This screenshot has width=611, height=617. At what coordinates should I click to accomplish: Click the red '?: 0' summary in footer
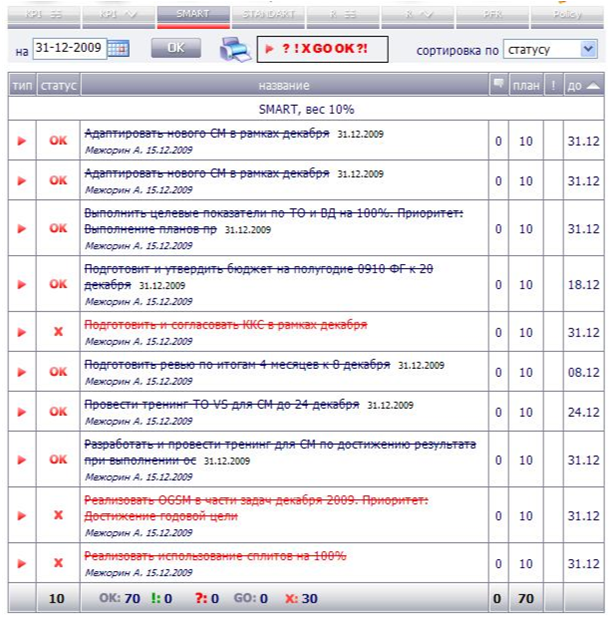point(207,598)
